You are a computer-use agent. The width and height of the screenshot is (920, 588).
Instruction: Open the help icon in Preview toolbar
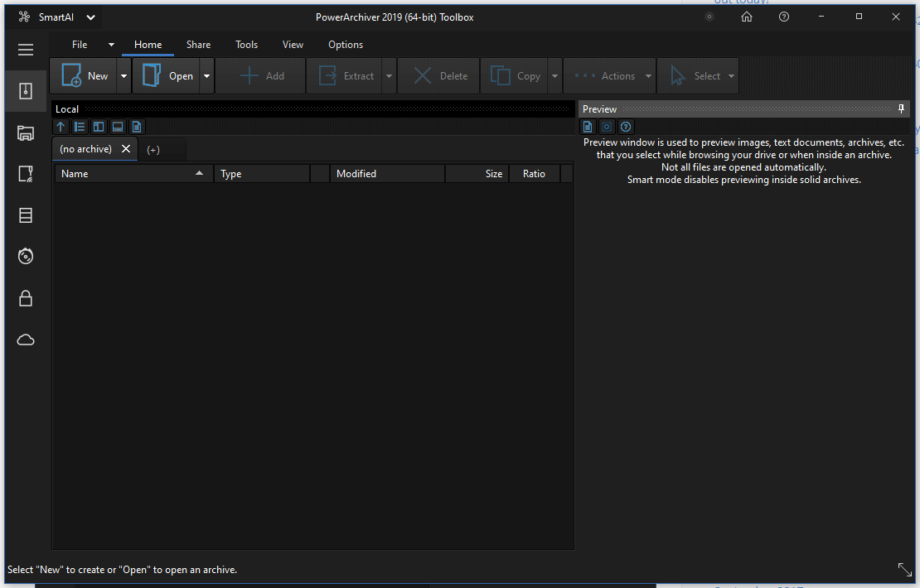point(626,127)
